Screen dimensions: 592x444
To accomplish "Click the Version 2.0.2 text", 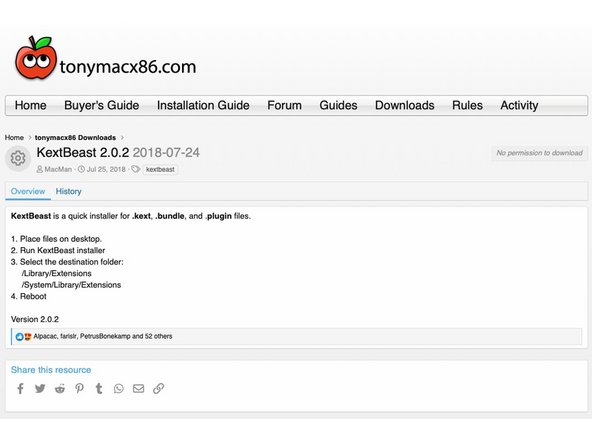I will point(35,319).
